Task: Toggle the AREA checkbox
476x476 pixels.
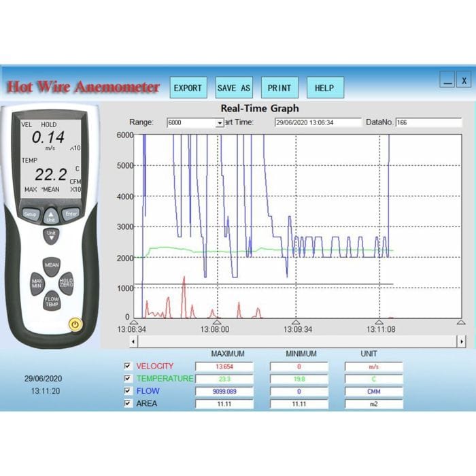Action: [127, 403]
